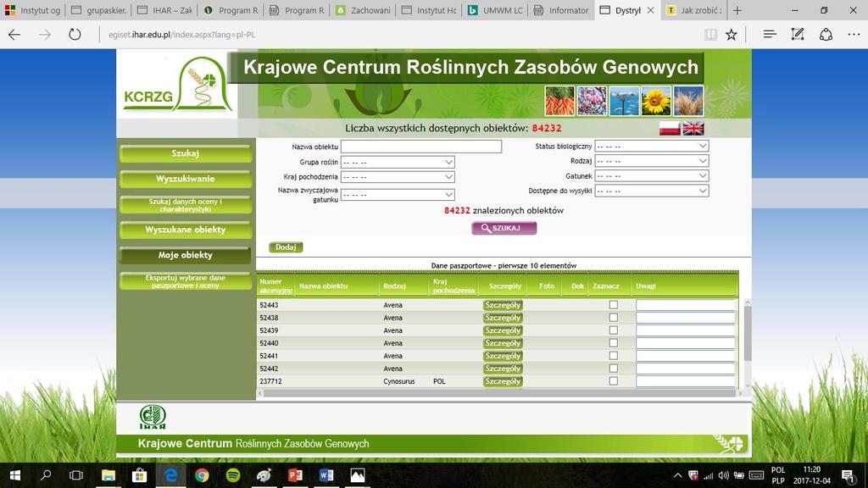
Task: Select Szukaj danych oceny i charakterystyki
Action: pyautogui.click(x=186, y=205)
